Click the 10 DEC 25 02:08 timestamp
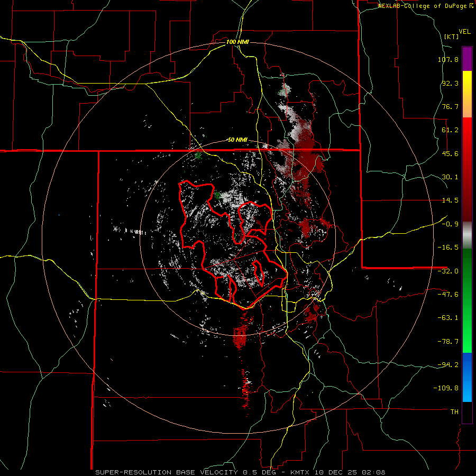This screenshot has width=476, height=476. point(350,472)
